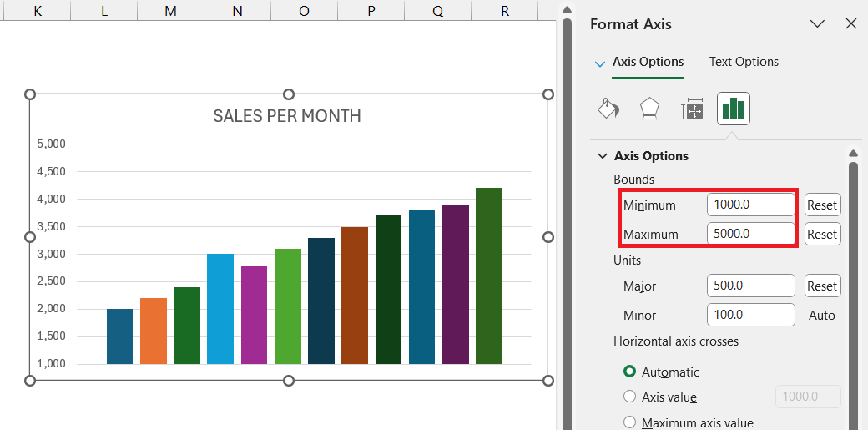868x430 pixels.
Task: Select the brown bar in the chart
Action: [355, 296]
